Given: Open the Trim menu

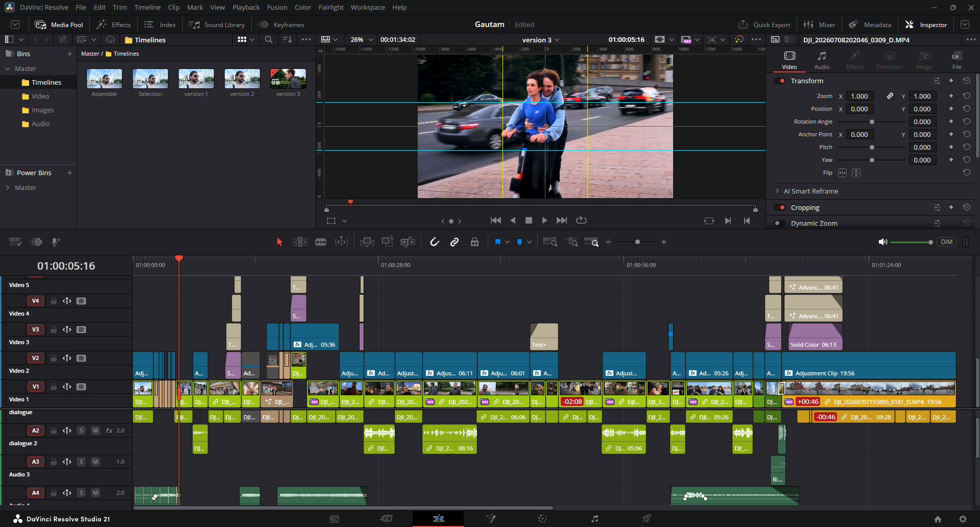Looking at the screenshot, I should tap(120, 7).
